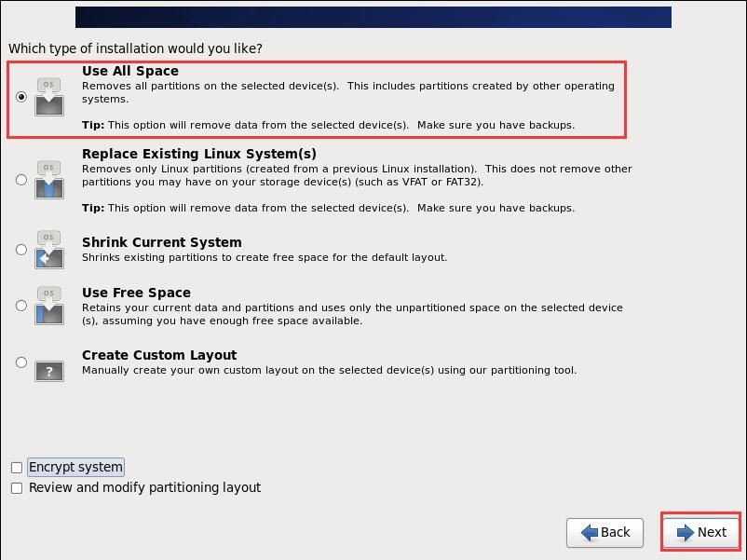Pick the Use Free Space radio button
This screenshot has width=747, height=560.
[x=21, y=306]
